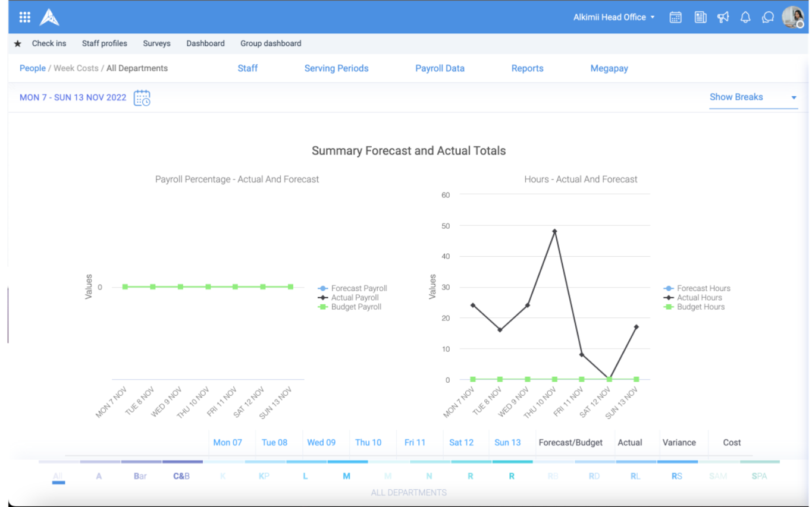This screenshot has width=812, height=507.
Task: Toggle Actual Hours series in legend
Action: (699, 298)
